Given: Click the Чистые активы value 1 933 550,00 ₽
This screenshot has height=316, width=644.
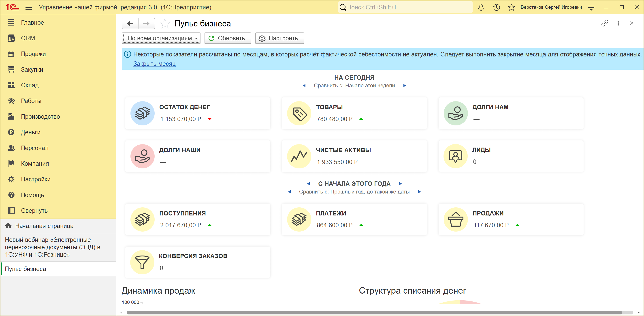Looking at the screenshot, I should (x=337, y=162).
